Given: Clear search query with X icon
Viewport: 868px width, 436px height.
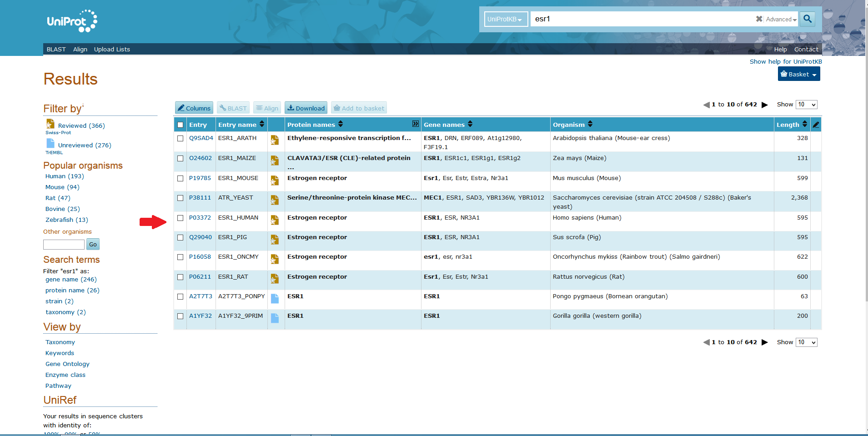Looking at the screenshot, I should click(x=759, y=19).
